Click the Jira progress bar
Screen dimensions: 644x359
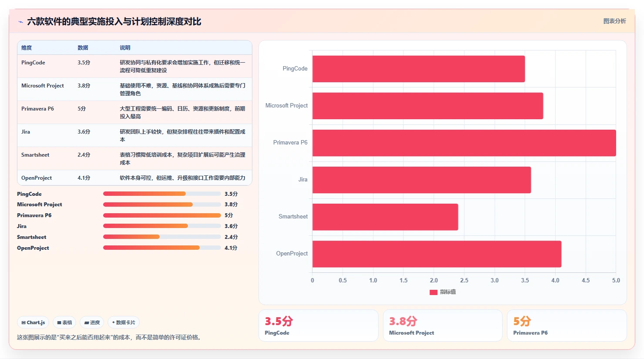coord(162,226)
